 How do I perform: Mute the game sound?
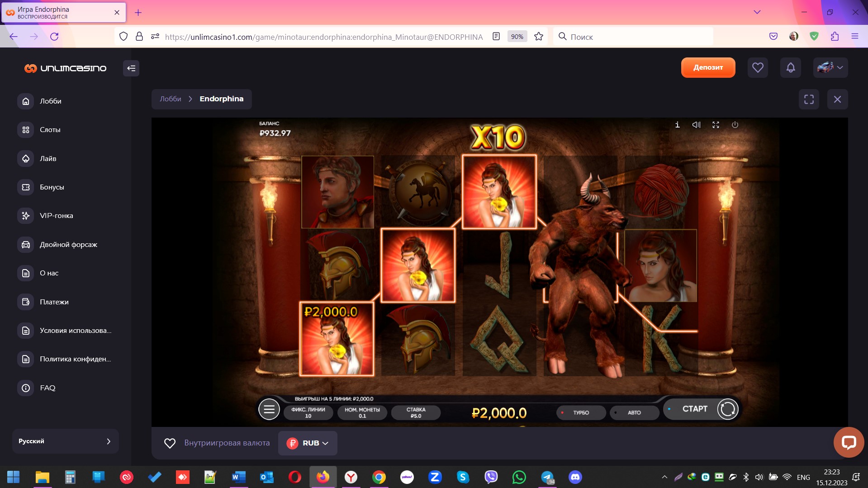[696, 125]
